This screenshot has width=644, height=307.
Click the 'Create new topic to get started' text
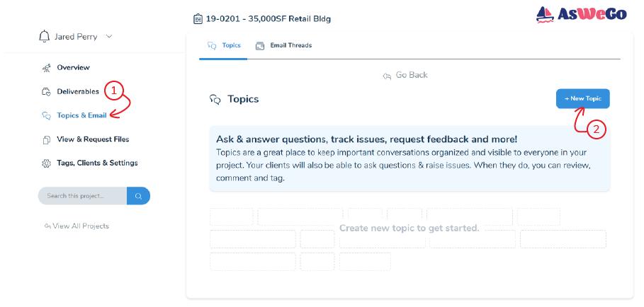coord(409,228)
